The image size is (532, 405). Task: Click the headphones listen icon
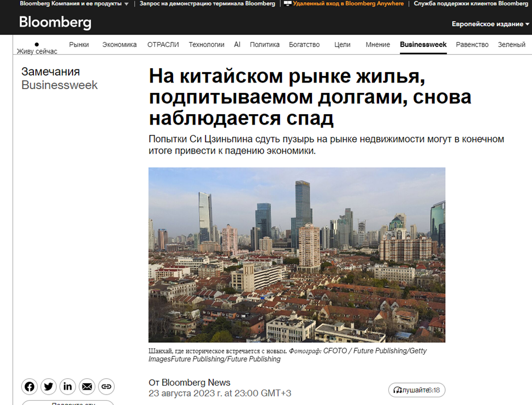coord(397,390)
